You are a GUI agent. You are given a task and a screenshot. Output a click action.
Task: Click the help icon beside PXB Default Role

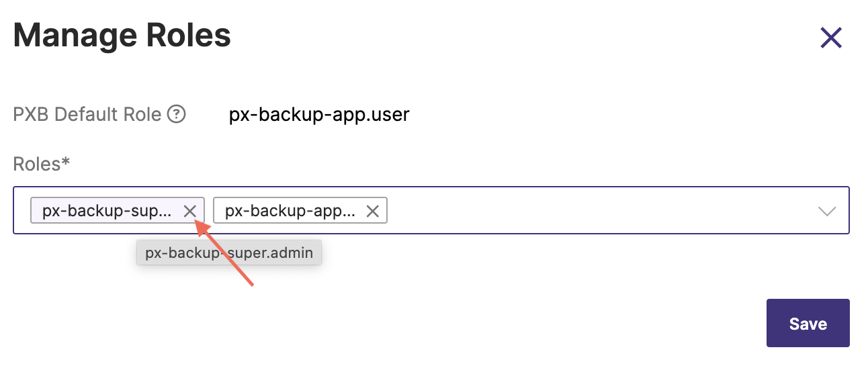[176, 115]
